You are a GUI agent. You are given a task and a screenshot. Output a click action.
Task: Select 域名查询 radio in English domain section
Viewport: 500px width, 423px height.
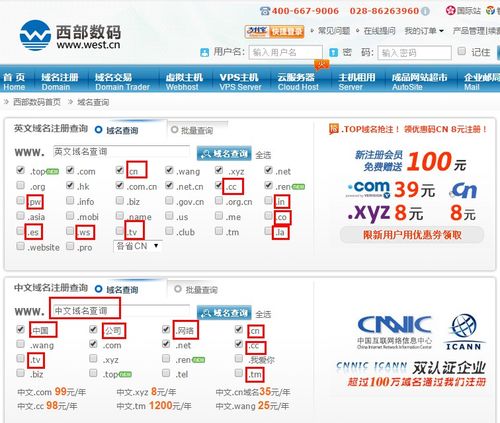point(99,130)
